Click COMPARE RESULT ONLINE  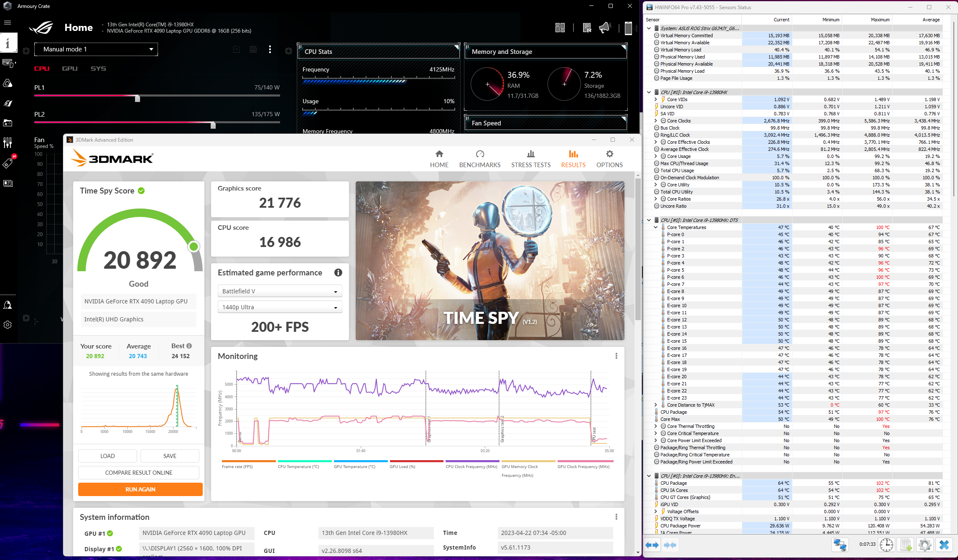coord(138,472)
